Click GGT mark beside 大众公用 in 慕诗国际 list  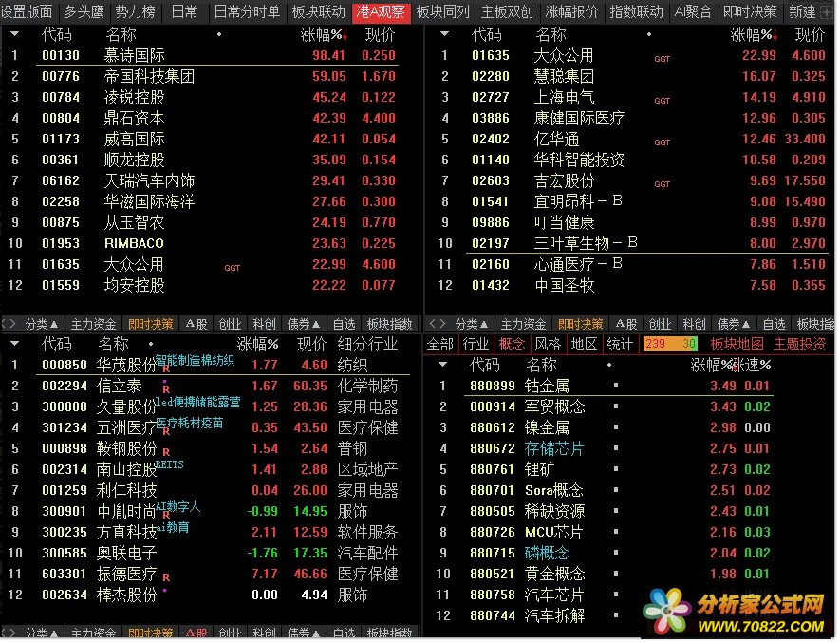(232, 268)
